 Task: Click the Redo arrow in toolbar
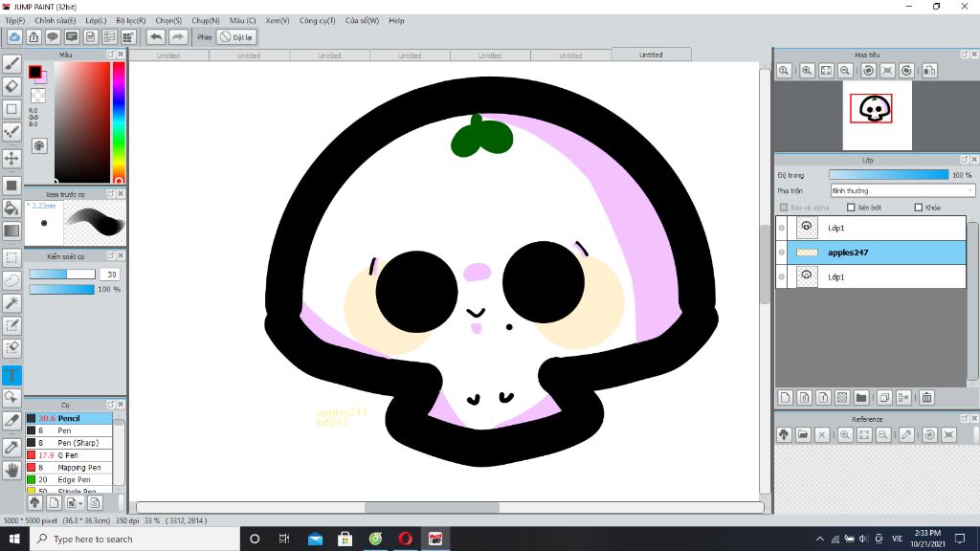pyautogui.click(x=178, y=37)
